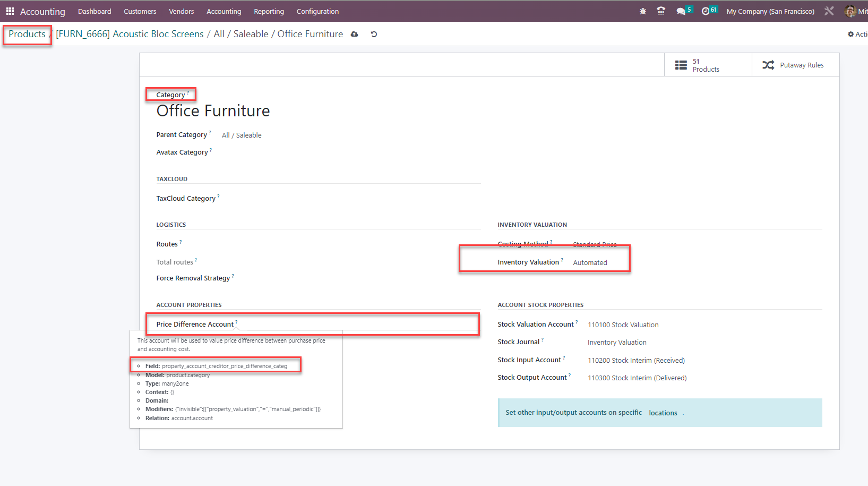The height and width of the screenshot is (486, 868).
Task: Click the 'Relation: account.account' tooltip line
Action: (x=179, y=418)
